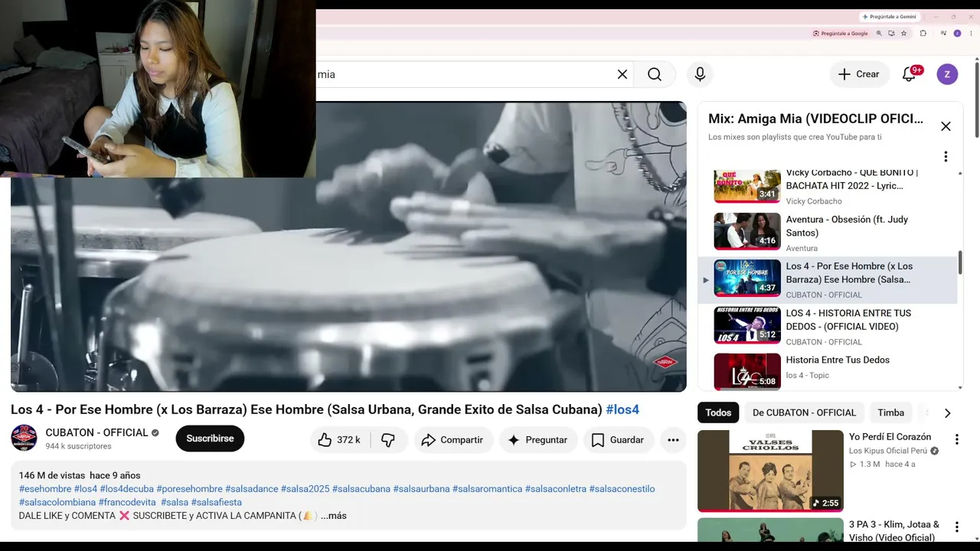The image size is (980, 551).
Task: Open the Yo Perdí El Corazón title
Action: tap(890, 437)
